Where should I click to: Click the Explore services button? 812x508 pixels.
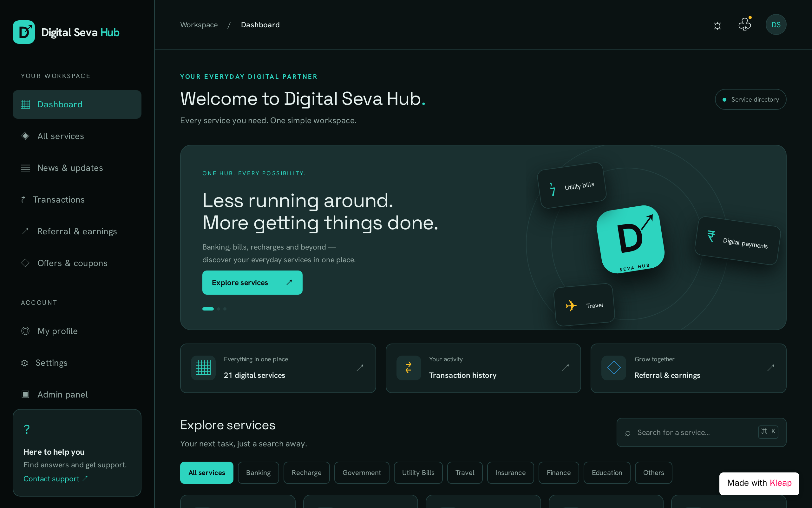[x=252, y=283]
